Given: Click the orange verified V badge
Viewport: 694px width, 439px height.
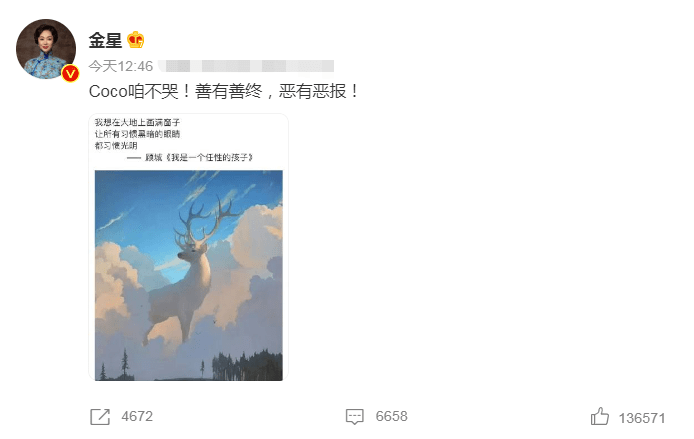Looking at the screenshot, I should tap(70, 73).
